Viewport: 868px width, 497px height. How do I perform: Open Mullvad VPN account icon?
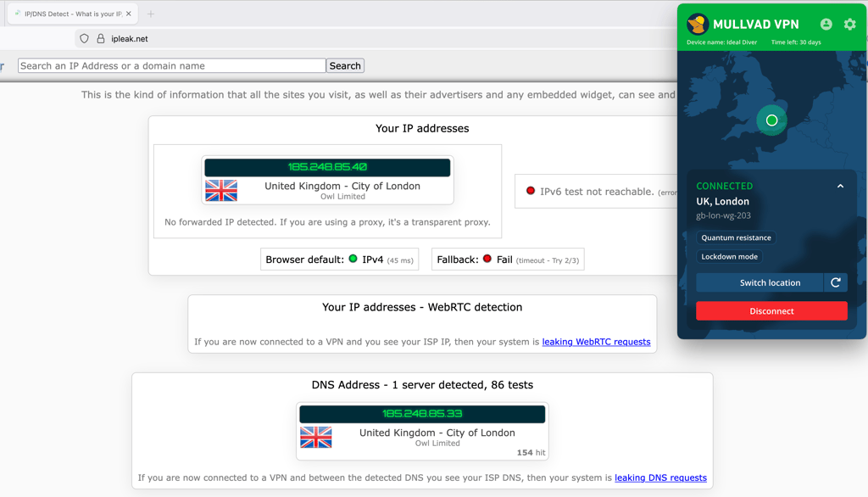coord(826,24)
